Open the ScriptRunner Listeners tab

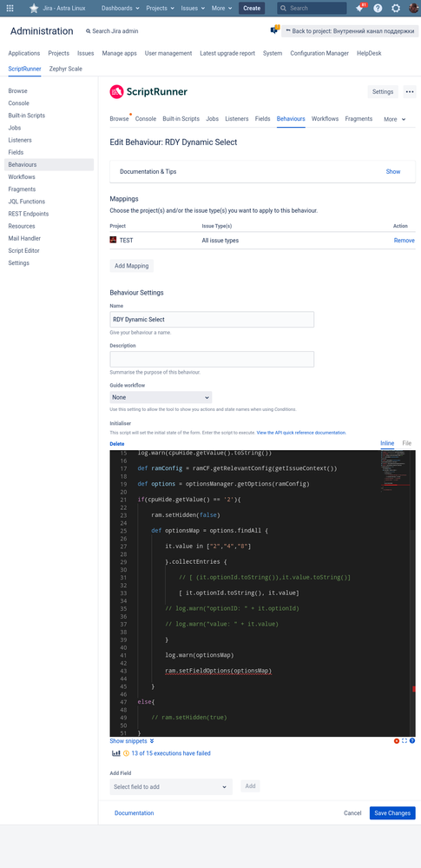tap(237, 118)
